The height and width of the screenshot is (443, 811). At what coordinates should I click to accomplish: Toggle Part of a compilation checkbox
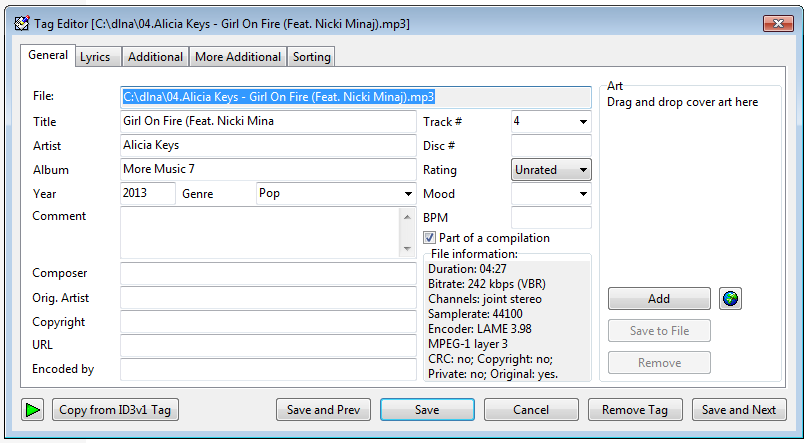click(430, 238)
